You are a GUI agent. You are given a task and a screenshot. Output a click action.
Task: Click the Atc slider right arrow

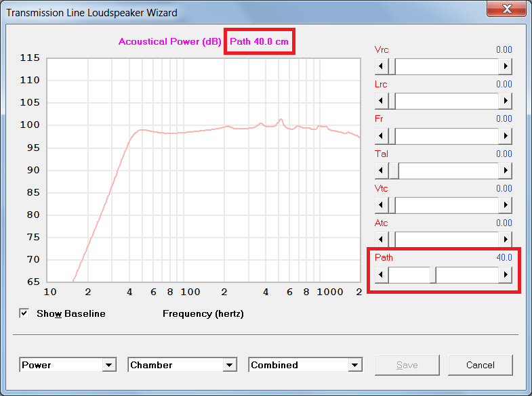(505, 240)
